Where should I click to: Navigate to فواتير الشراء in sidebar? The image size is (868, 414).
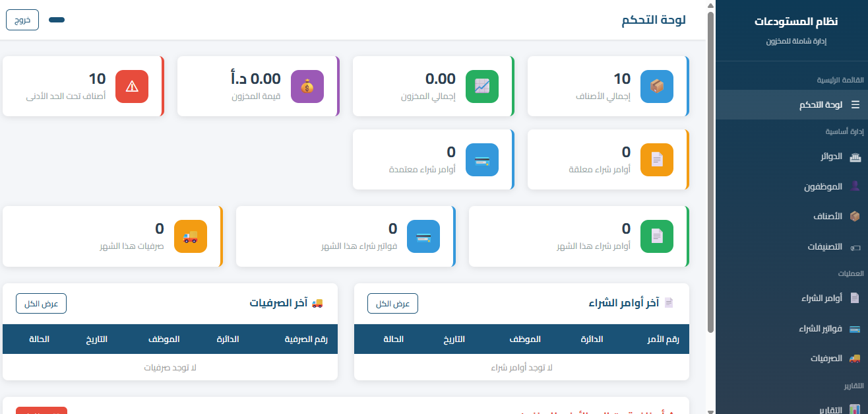pos(791,329)
